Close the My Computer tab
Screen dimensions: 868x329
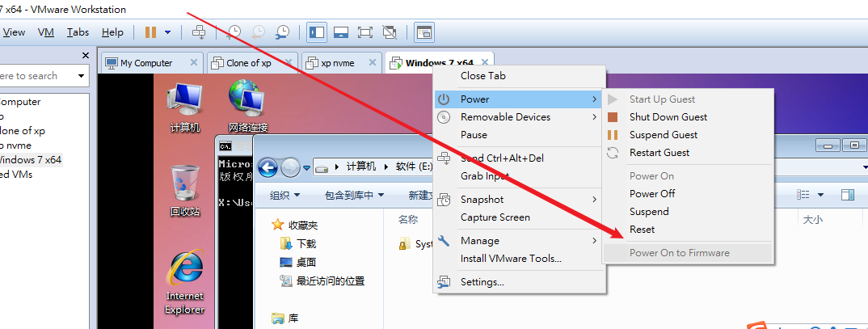(x=193, y=62)
